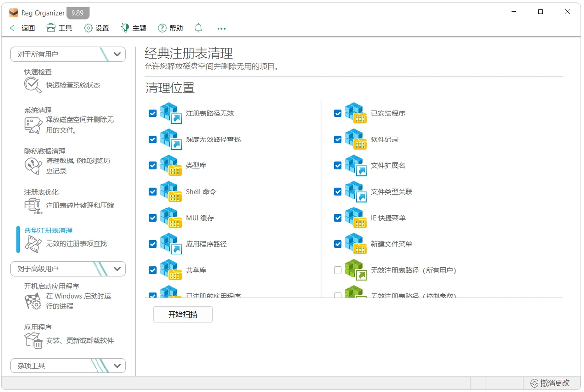Select the 文件类型关联 label

391,192
